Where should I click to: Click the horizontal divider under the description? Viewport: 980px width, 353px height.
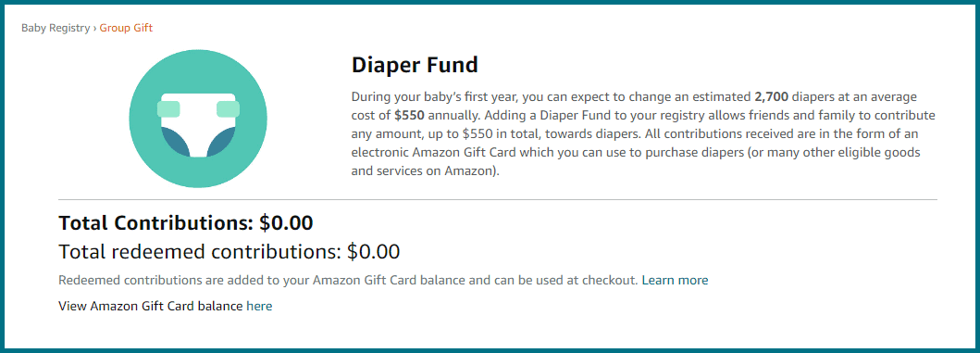coord(498,199)
